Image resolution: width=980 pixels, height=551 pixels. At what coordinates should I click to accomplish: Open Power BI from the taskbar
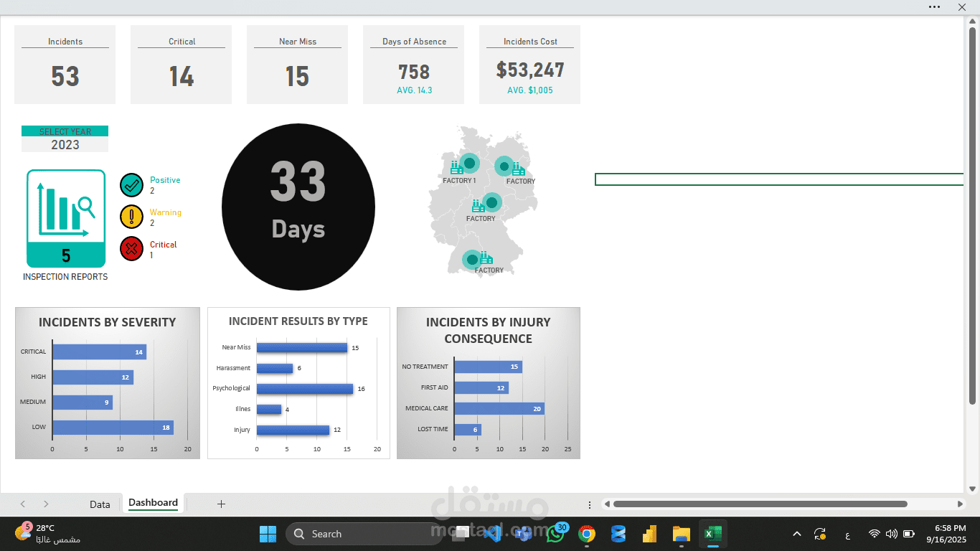click(x=650, y=534)
